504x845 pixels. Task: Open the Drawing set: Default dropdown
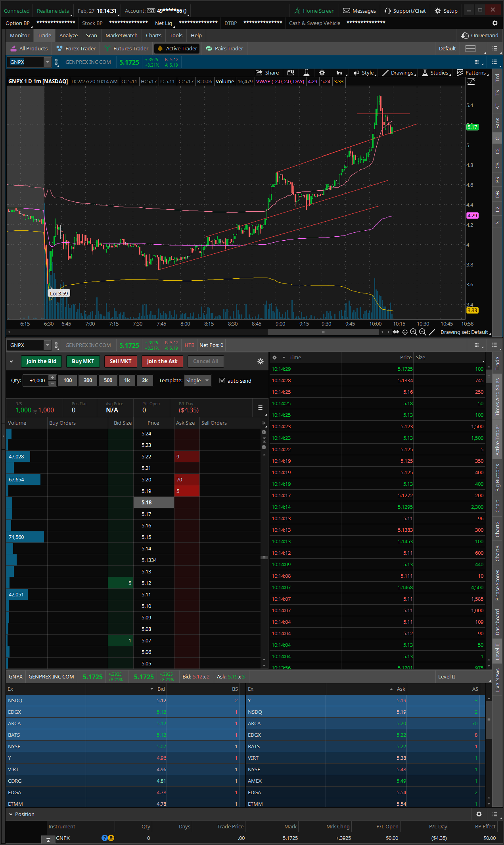[x=466, y=332]
